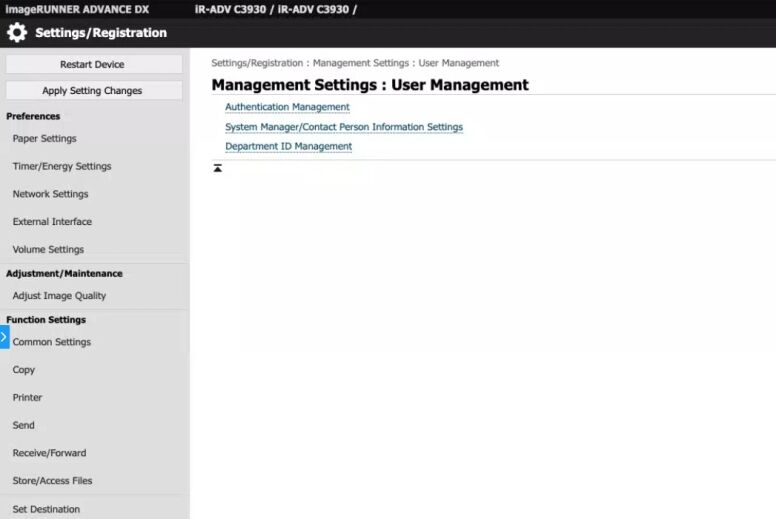This screenshot has height=519, width=776.
Task: Click the Settings/Registration gear icon
Action: [x=17, y=33]
